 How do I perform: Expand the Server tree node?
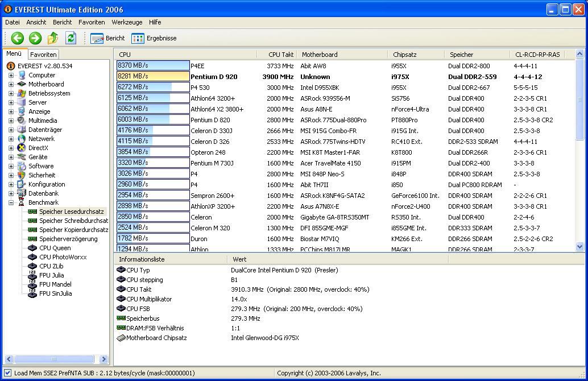pos(11,102)
